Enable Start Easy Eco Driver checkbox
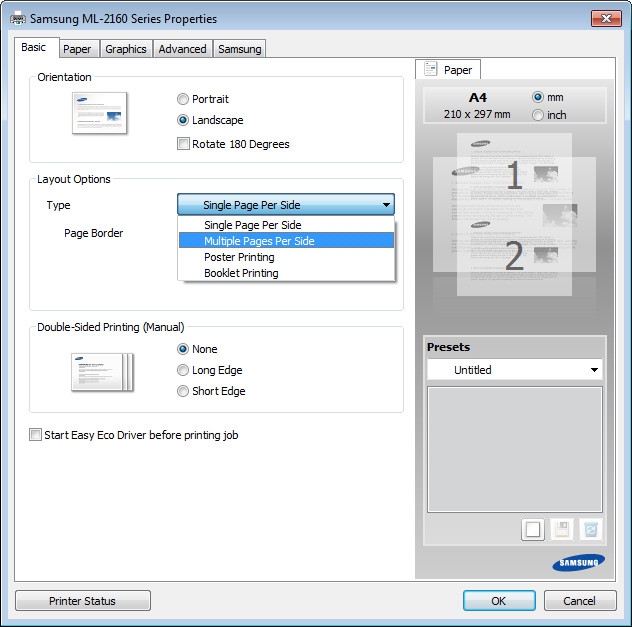The height and width of the screenshot is (627, 632). click(x=35, y=435)
